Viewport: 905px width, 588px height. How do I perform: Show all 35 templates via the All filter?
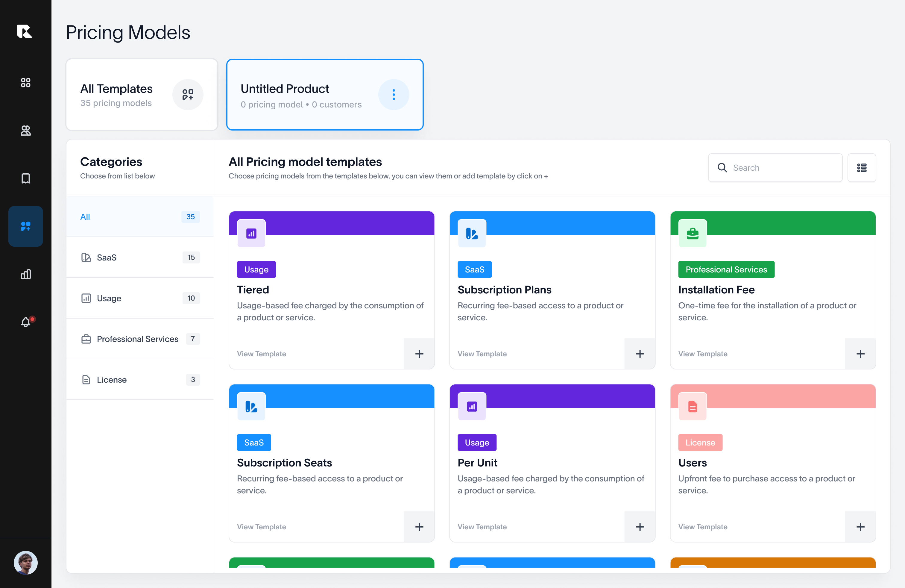coord(139,217)
